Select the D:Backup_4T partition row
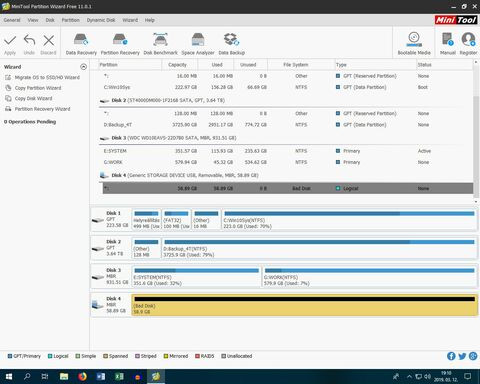Viewport: 480px width, 384px height. pos(286,125)
